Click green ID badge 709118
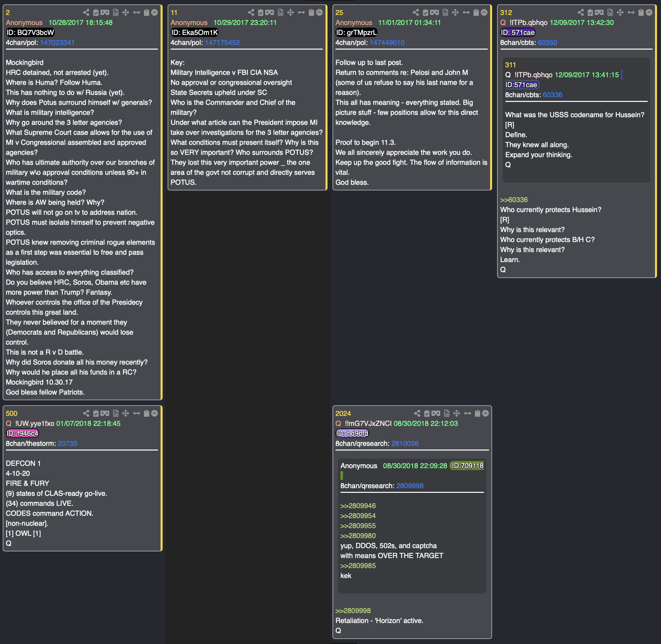 coord(467,466)
